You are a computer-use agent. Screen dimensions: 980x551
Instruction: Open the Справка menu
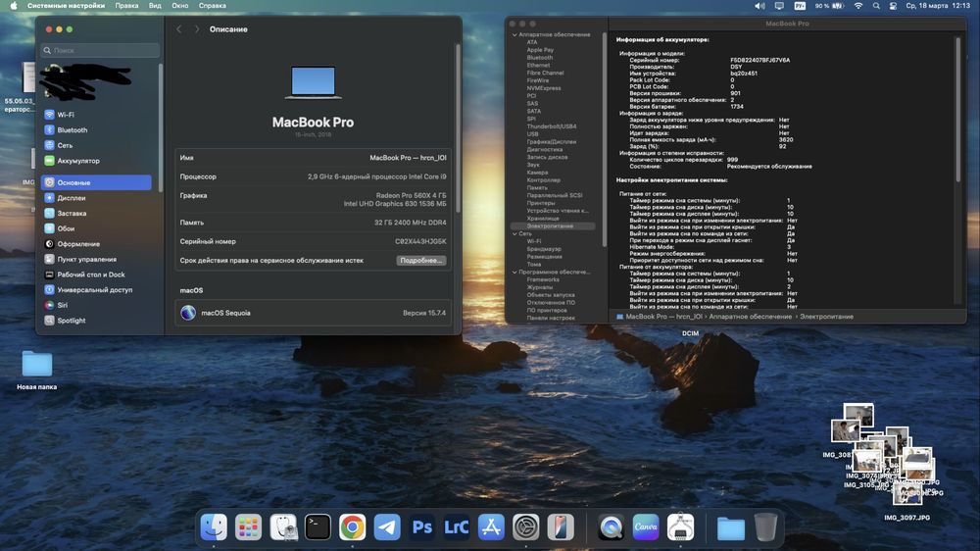coord(213,6)
